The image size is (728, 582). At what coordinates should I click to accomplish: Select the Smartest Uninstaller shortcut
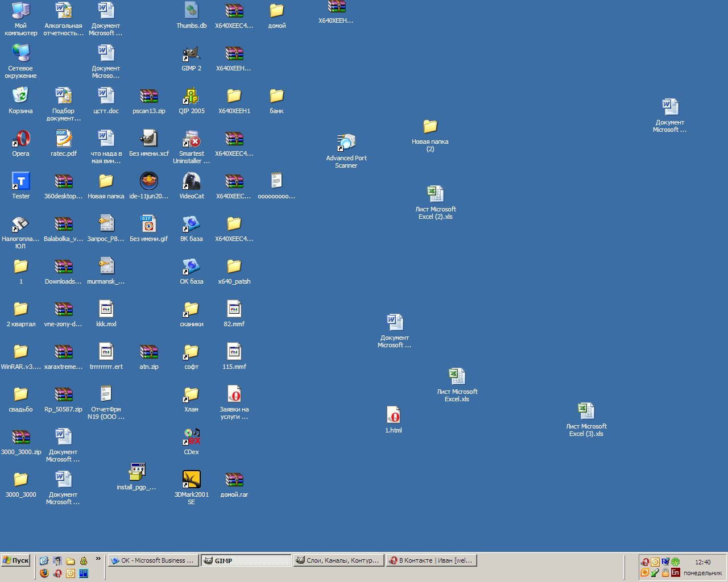[192, 139]
